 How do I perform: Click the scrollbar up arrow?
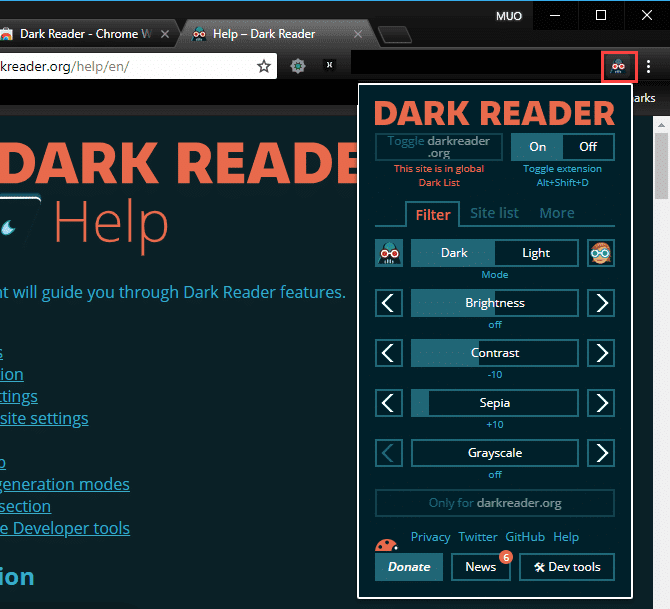point(661,125)
